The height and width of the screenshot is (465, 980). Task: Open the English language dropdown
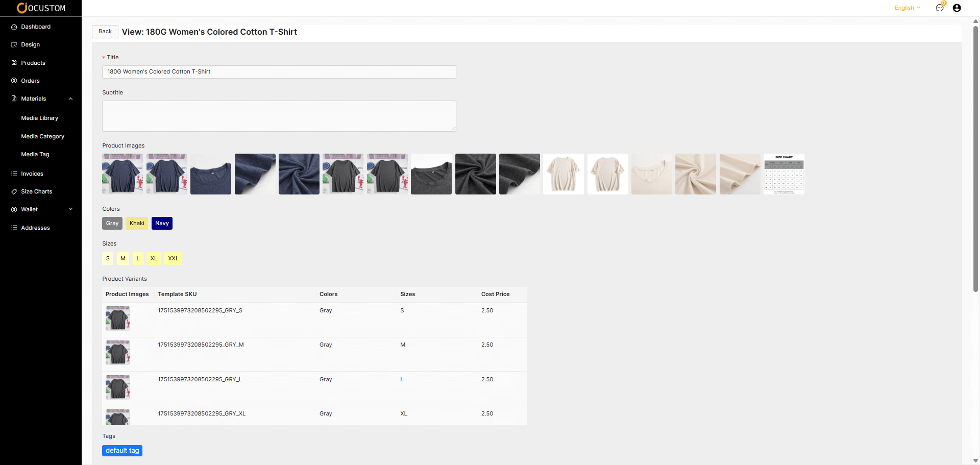(x=907, y=8)
